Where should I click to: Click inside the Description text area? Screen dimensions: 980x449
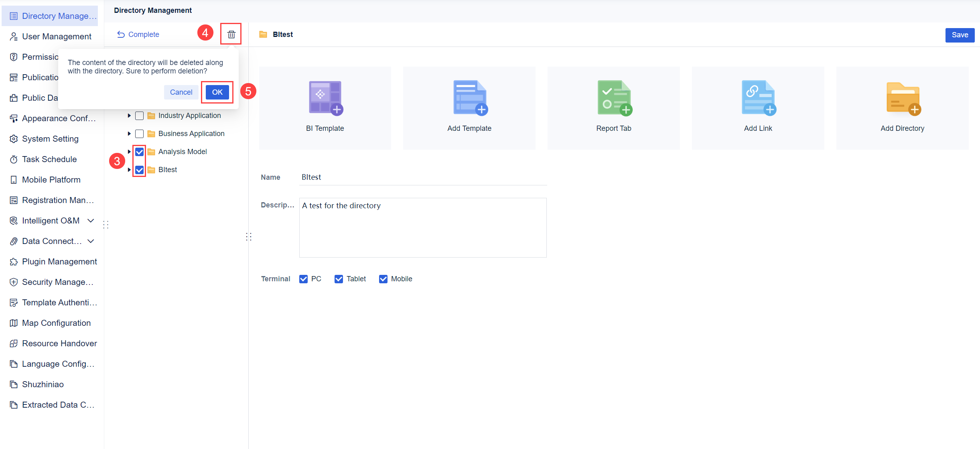point(422,228)
